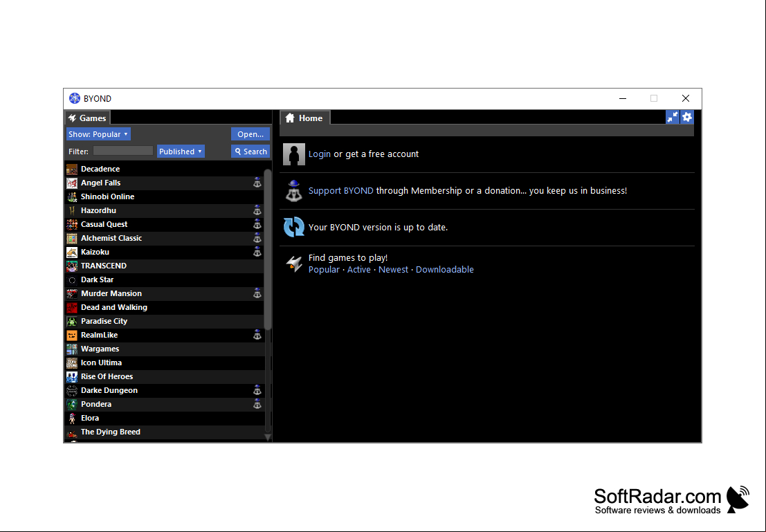Click the BYOND update refresh icon

(x=294, y=227)
